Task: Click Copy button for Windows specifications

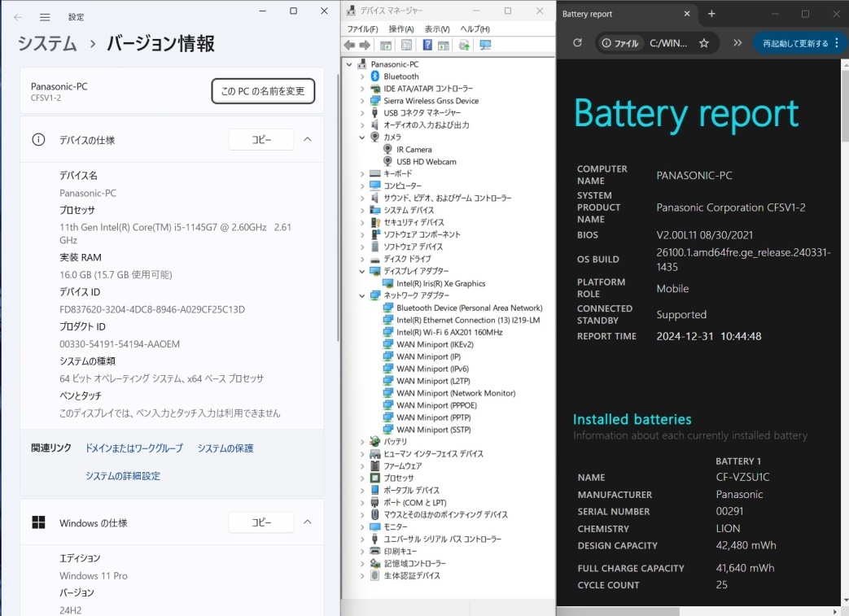Action: click(x=261, y=522)
